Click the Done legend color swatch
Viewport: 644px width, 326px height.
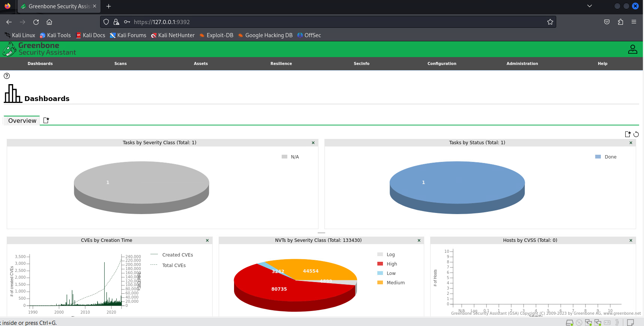[x=598, y=157]
